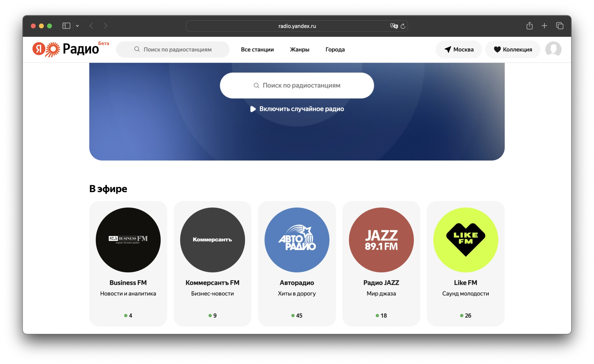The image size is (594, 364).
Task: Show tab overview icon
Action: (x=559, y=26)
